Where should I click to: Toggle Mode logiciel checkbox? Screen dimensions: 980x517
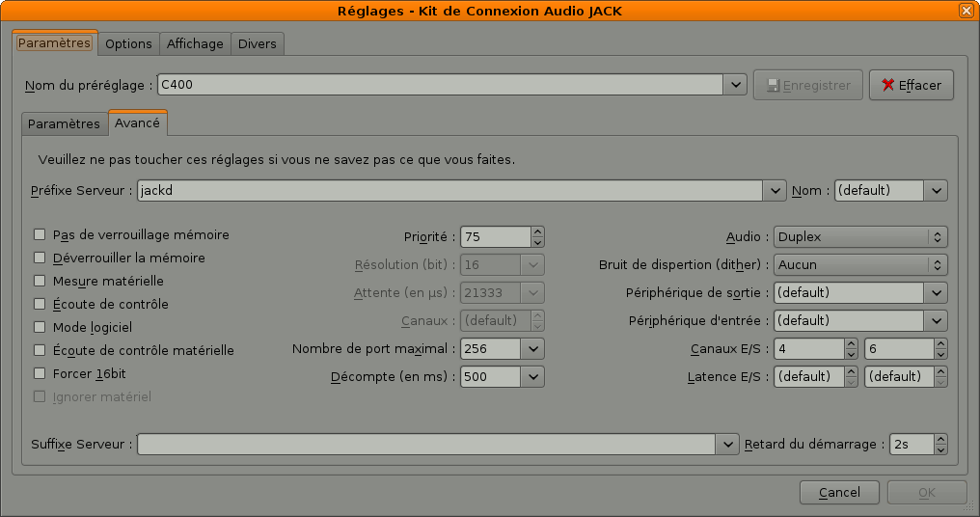coord(40,327)
